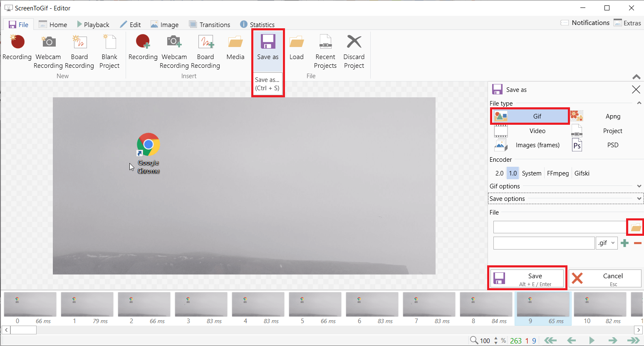This screenshot has height=346, width=644.
Task: Cancel the Save as panel
Action: (605, 279)
